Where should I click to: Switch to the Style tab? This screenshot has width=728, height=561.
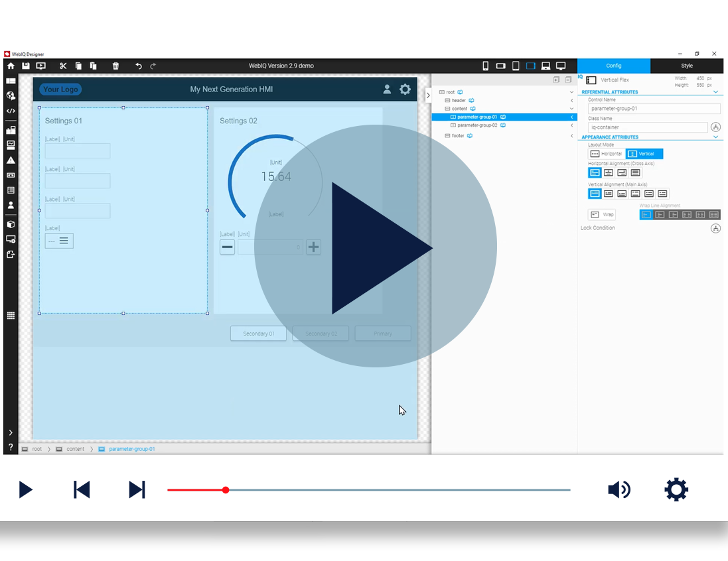[x=687, y=66]
